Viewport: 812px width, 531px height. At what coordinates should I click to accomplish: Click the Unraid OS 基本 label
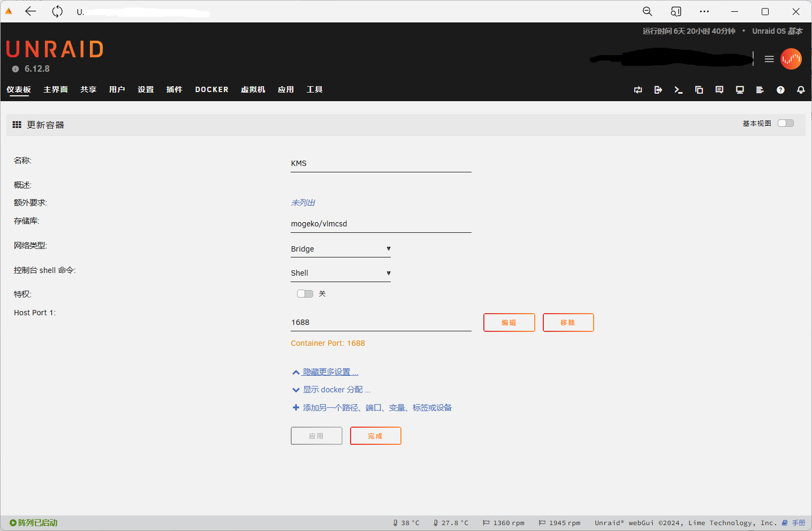pyautogui.click(x=777, y=31)
